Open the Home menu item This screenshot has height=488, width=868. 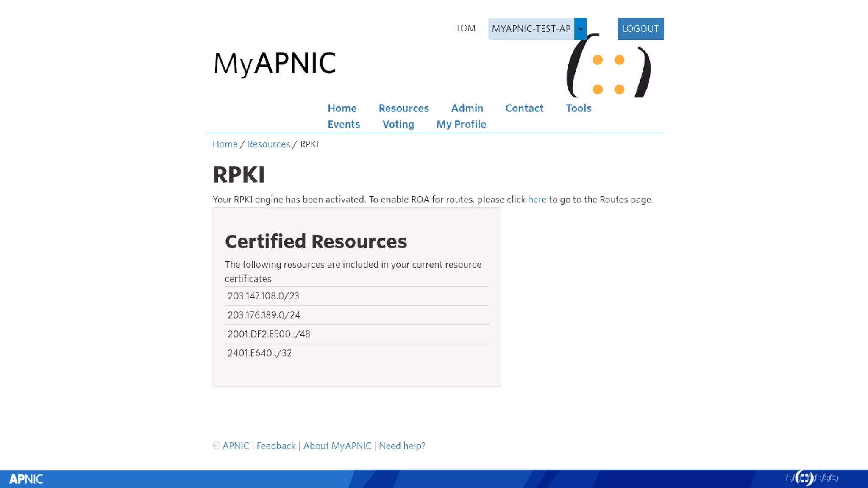point(342,108)
